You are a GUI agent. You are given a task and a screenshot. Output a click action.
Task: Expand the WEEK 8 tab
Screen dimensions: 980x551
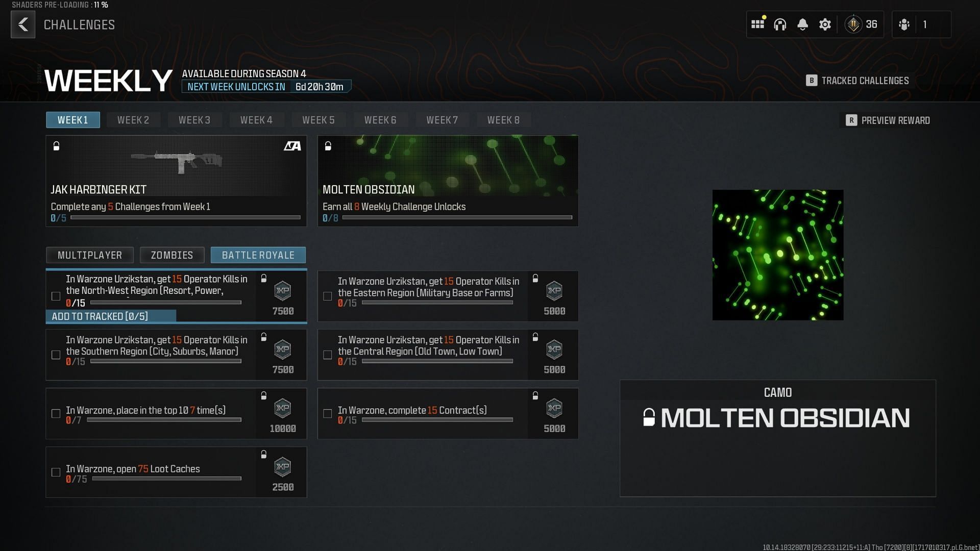click(503, 120)
